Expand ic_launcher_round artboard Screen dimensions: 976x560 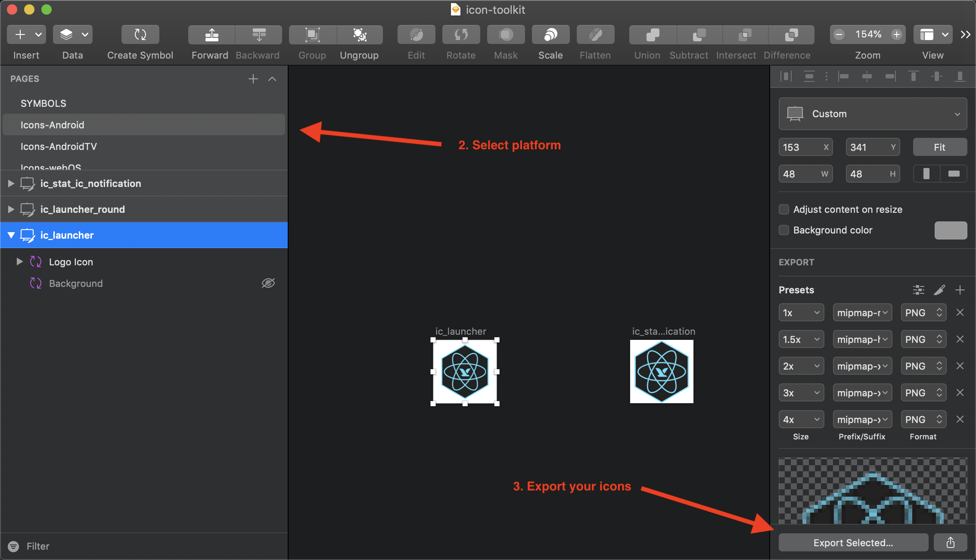click(11, 209)
